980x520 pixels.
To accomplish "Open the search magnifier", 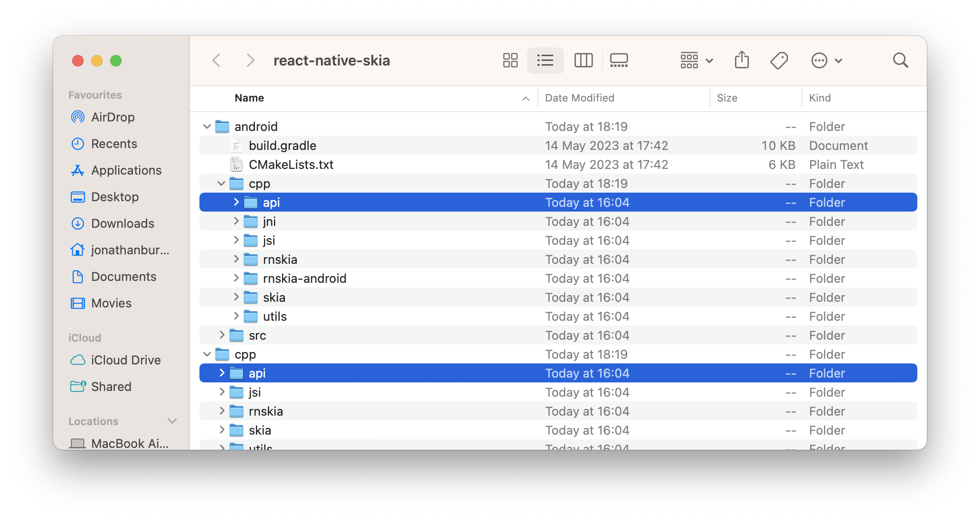I will pyautogui.click(x=900, y=60).
